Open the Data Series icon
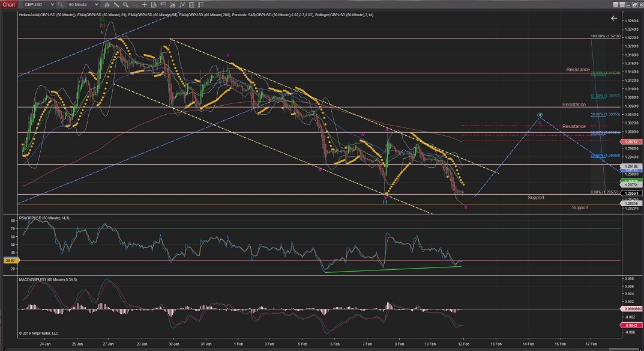644x351 pixels. (x=174, y=4)
